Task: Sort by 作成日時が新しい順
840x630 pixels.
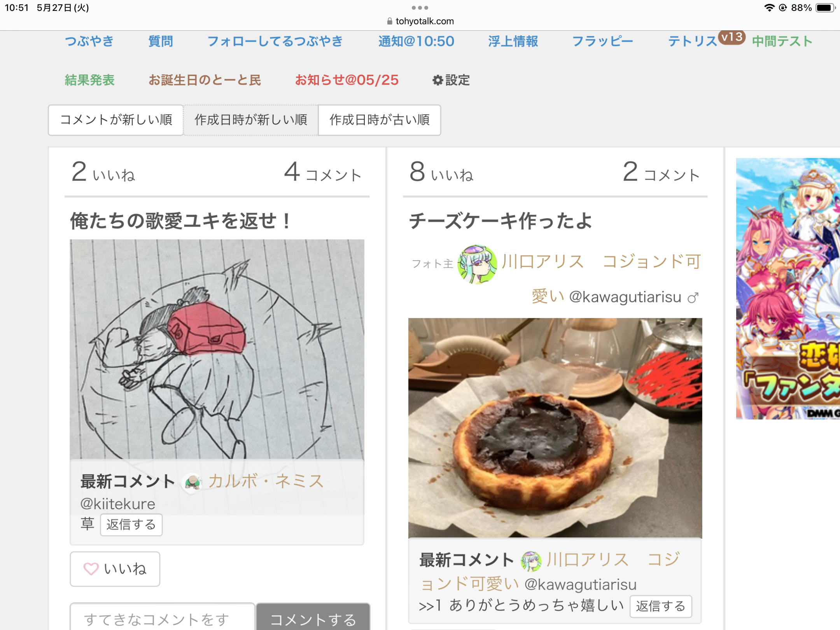Action: pyautogui.click(x=251, y=120)
